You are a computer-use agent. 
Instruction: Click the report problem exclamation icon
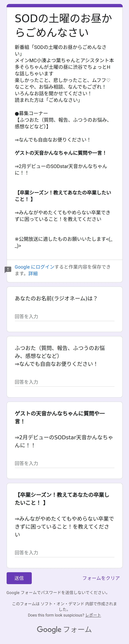8,269
